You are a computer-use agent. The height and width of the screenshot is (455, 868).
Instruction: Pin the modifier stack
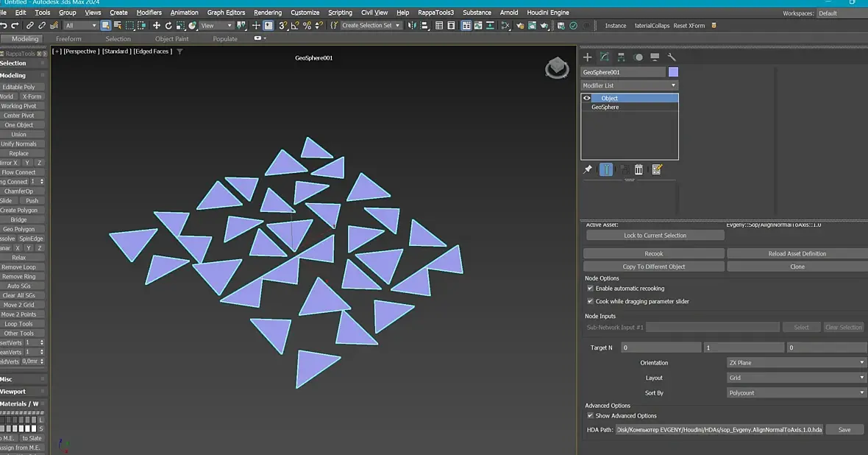588,170
